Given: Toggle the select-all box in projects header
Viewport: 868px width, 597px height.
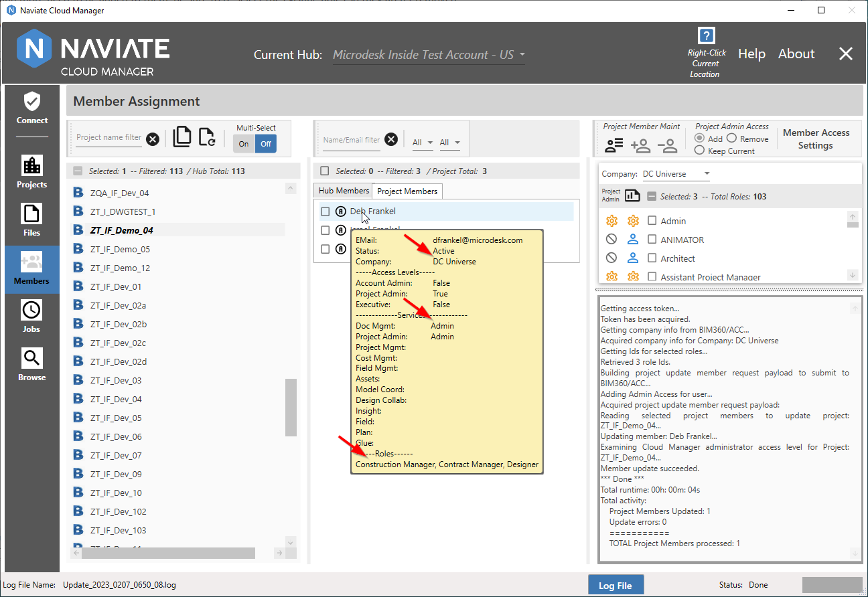Looking at the screenshot, I should click(78, 171).
